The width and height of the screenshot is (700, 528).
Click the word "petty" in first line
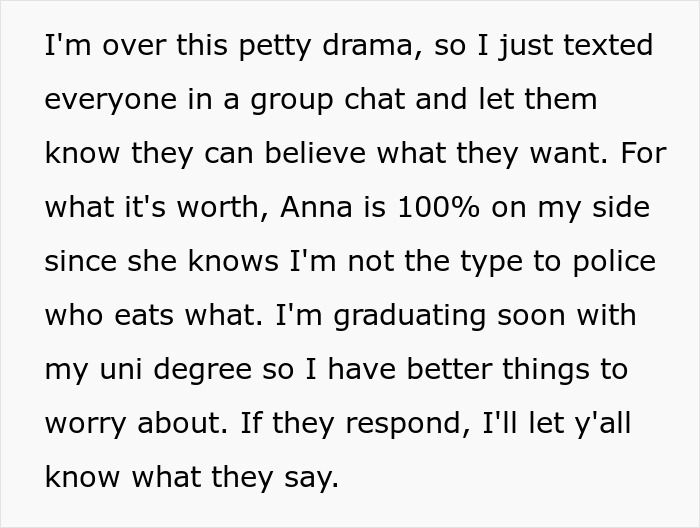point(270,46)
